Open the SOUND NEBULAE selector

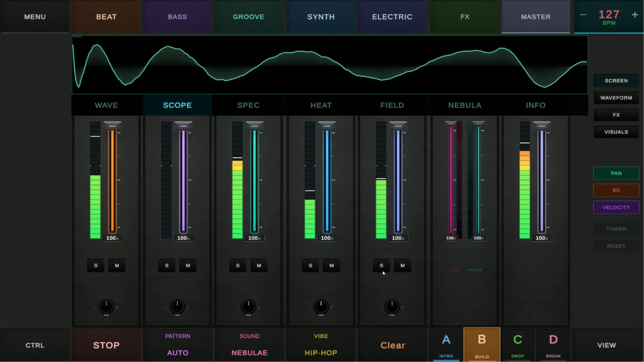tap(249, 345)
